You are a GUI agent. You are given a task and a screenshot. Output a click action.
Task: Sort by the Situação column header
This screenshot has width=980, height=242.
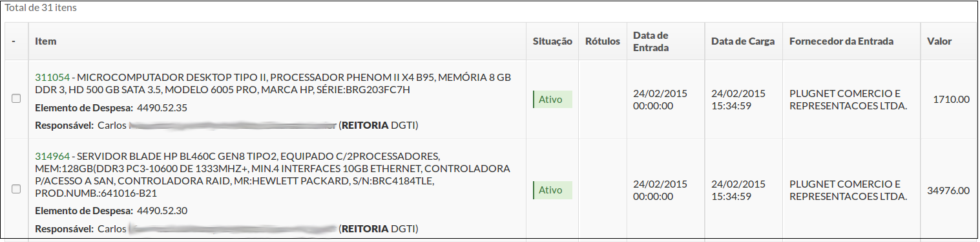(x=552, y=41)
